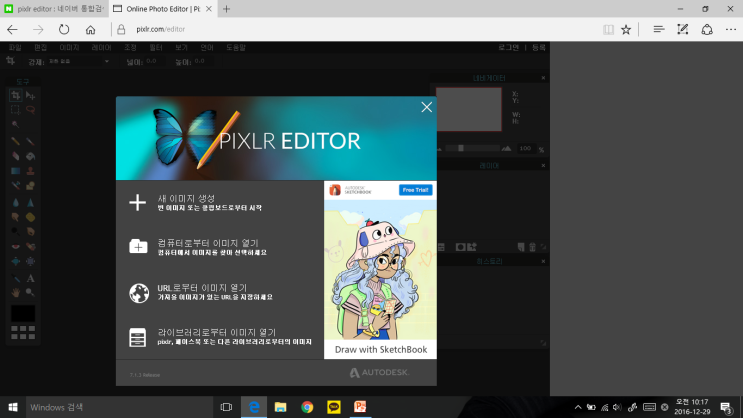Select the Dodge tool
Image resolution: width=743 pixels, height=418 pixels.
(15, 232)
